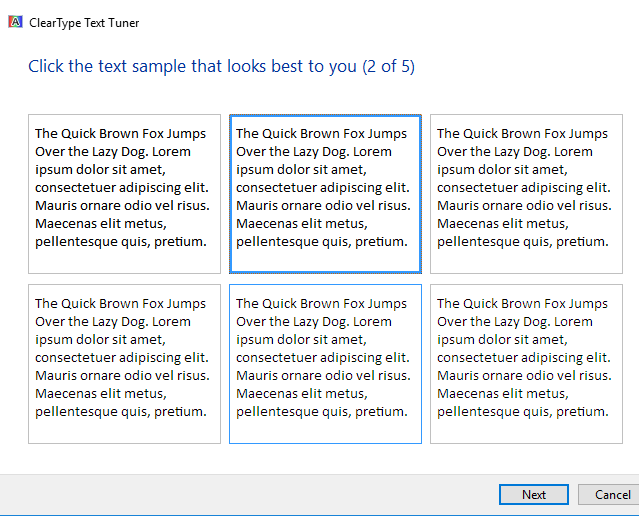The height and width of the screenshot is (516, 639).
Task: Cancel the ClearType tuner wizard
Action: pyautogui.click(x=612, y=495)
